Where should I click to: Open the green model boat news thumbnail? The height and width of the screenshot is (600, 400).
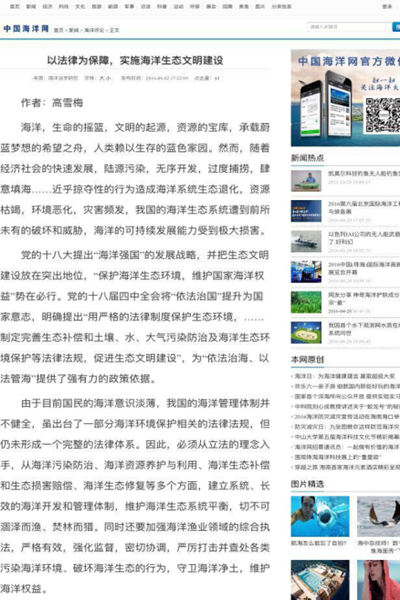pos(306,181)
